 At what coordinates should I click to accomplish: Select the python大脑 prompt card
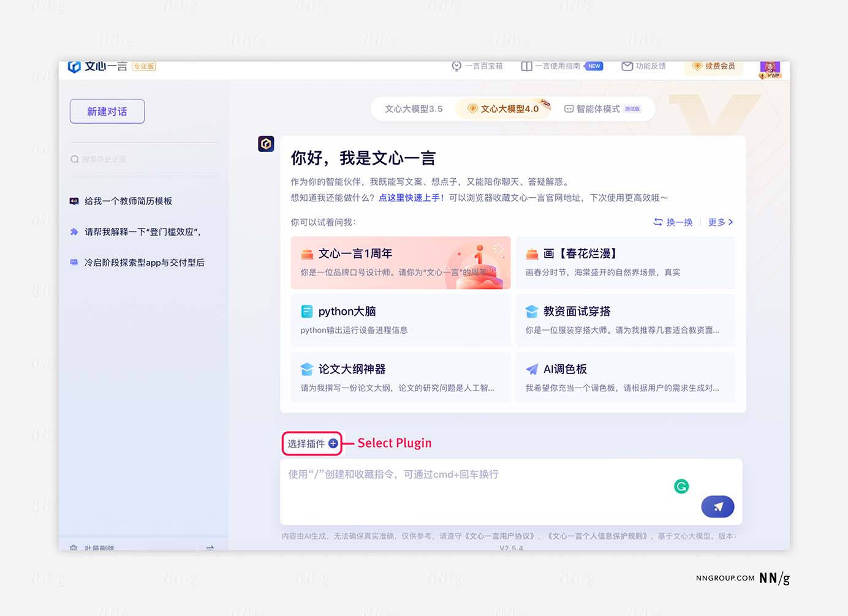[401, 320]
